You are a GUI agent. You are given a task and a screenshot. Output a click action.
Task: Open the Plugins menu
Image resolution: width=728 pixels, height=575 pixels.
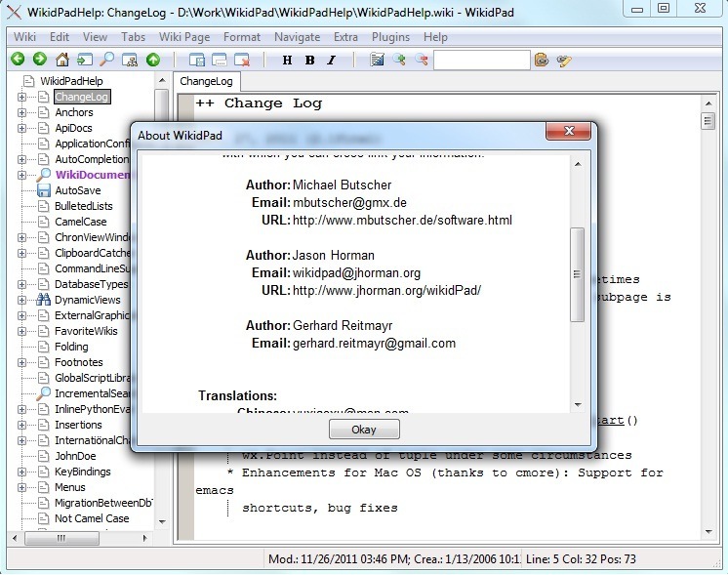(390, 37)
